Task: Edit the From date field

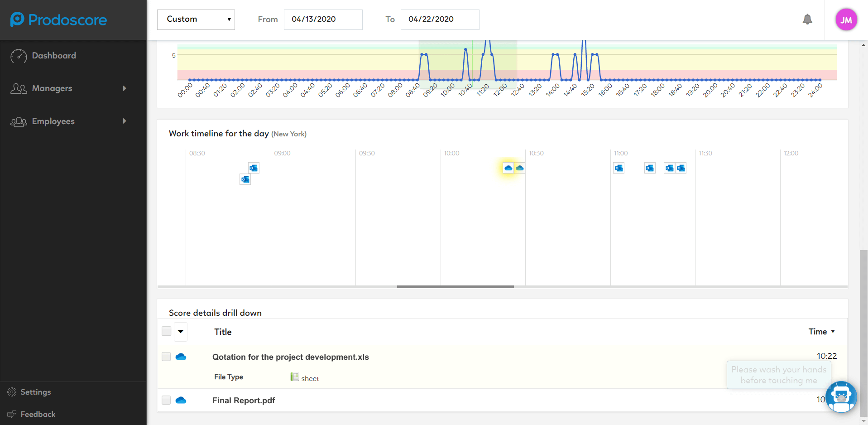Action: [323, 19]
